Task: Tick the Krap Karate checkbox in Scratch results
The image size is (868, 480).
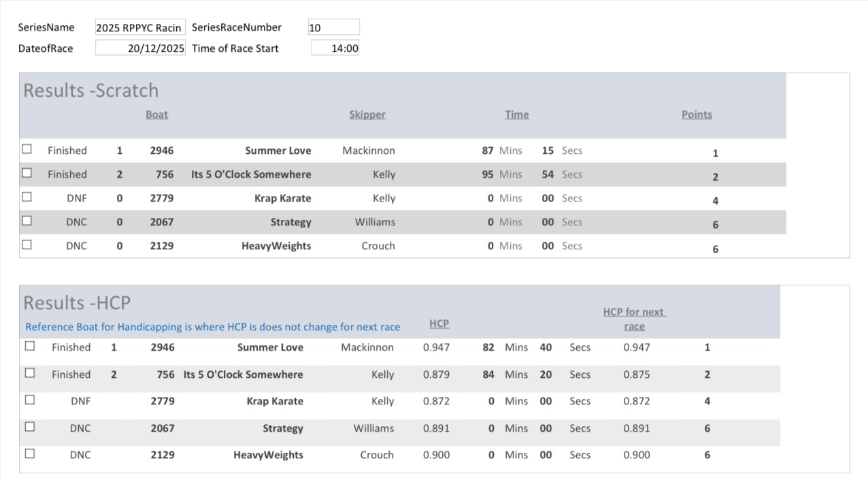Action: (27, 197)
